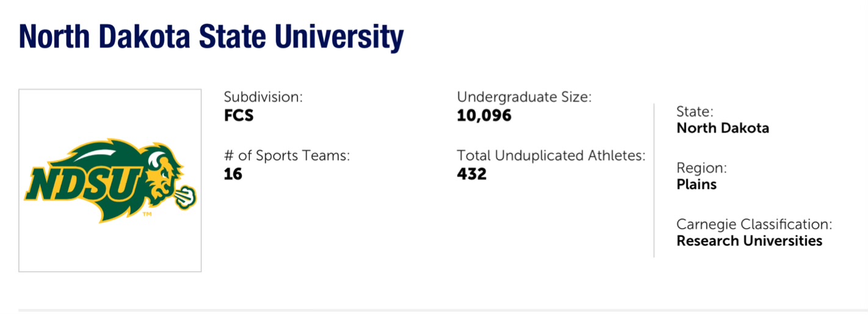Click the North Dakota state value
The width and height of the screenshot is (868, 315).
coord(723,128)
